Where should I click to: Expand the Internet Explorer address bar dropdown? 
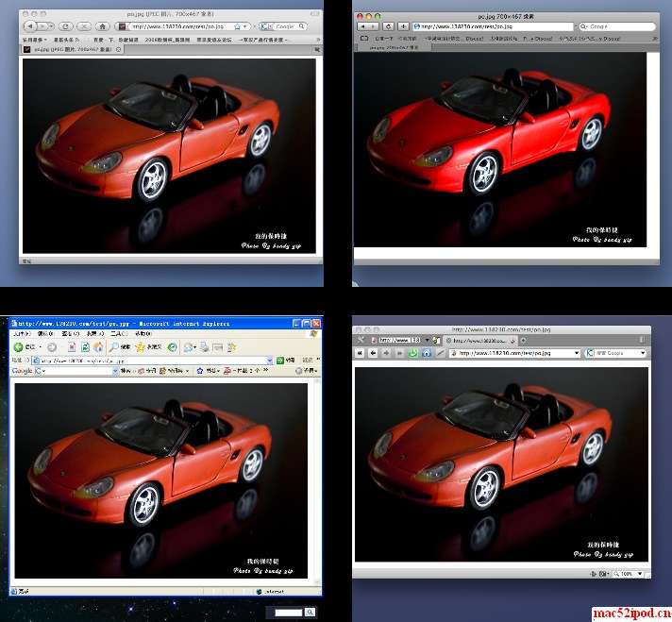tap(269, 361)
